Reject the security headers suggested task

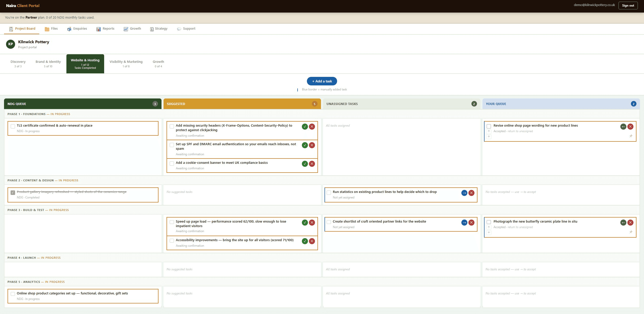coord(312,127)
